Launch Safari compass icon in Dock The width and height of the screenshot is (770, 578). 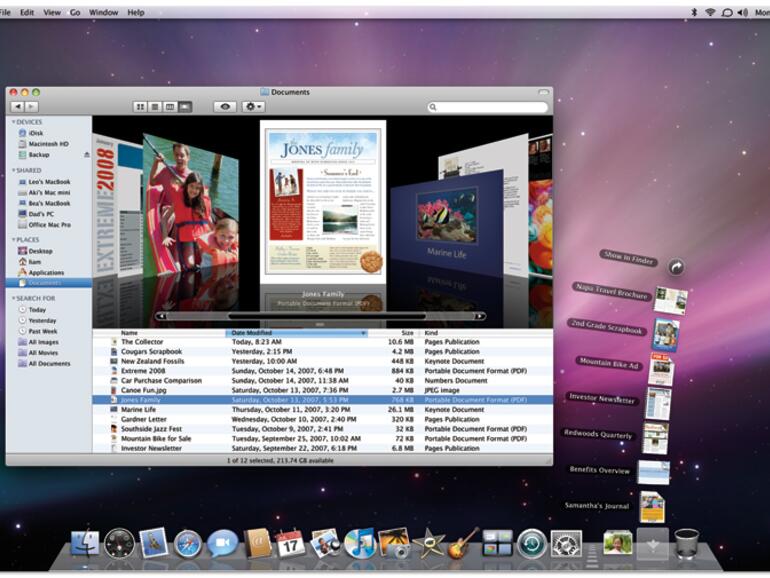pyautogui.click(x=188, y=544)
